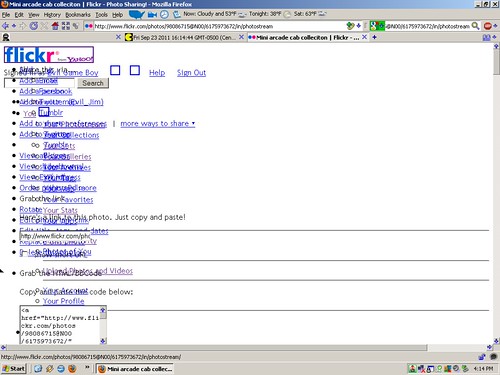Expand the quick launch overflow chevron
The image size is (500, 375).
click(x=87, y=367)
